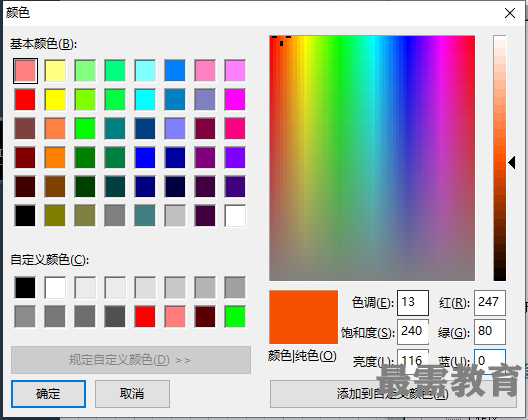Select the selected salmon-pink basic color swatch

click(25, 71)
